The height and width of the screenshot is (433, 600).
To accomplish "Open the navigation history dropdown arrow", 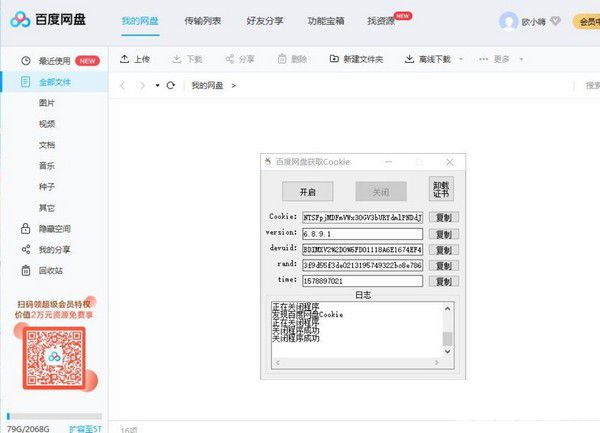I will pyautogui.click(x=157, y=85).
